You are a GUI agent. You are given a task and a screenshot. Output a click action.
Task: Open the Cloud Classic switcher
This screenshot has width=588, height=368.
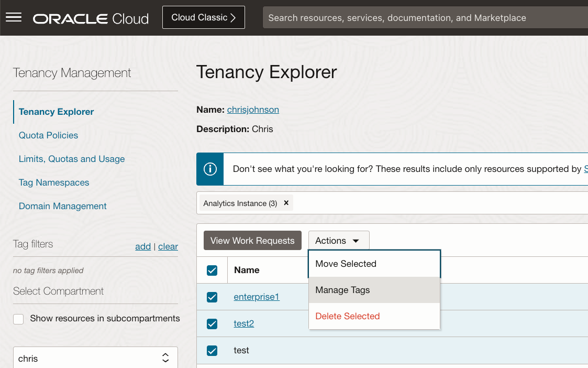(203, 17)
